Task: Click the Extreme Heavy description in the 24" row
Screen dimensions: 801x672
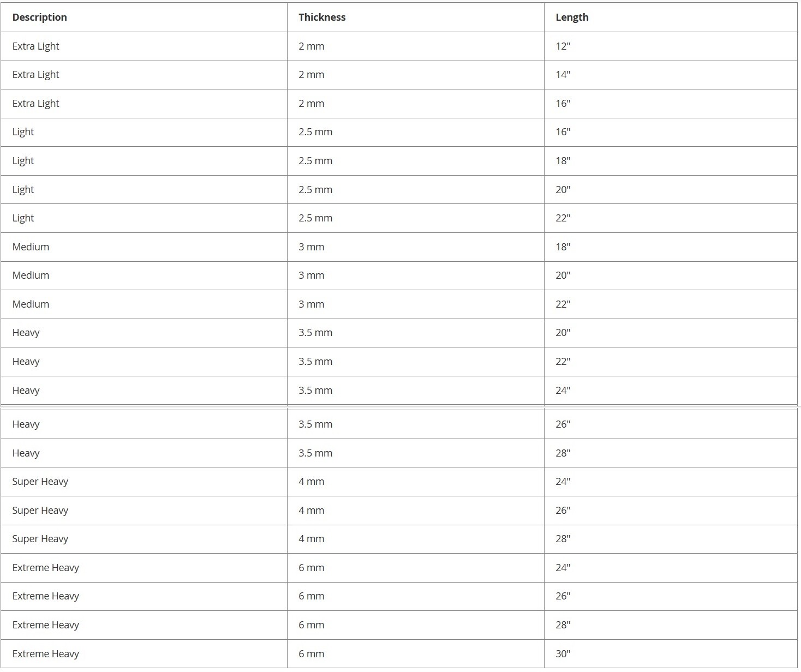Action: pos(45,568)
